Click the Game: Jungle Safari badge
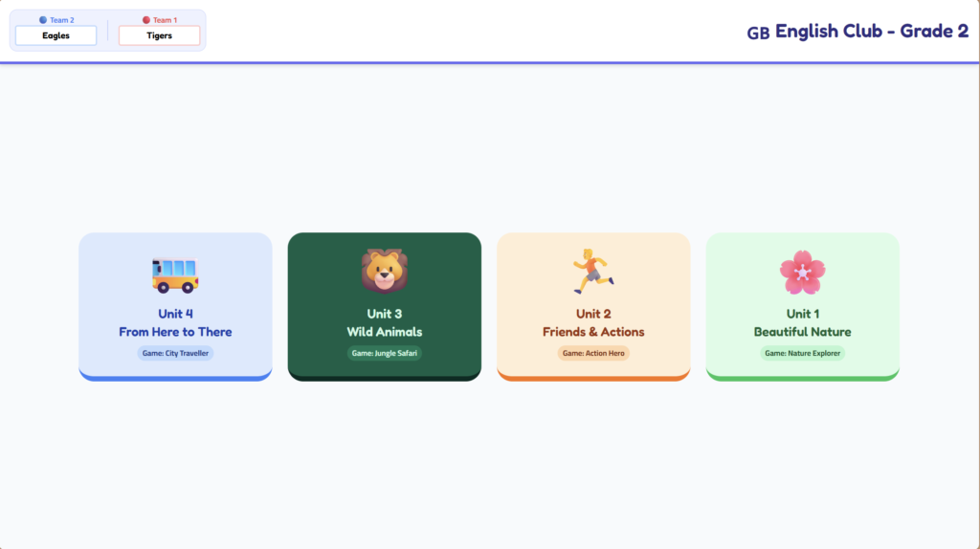980x549 pixels. coord(384,353)
